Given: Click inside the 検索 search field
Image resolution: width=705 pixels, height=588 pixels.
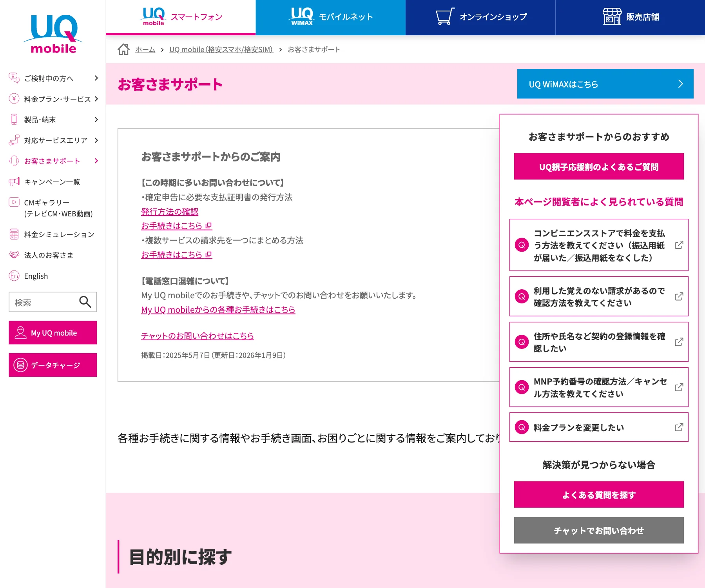Looking at the screenshot, I should point(43,302).
